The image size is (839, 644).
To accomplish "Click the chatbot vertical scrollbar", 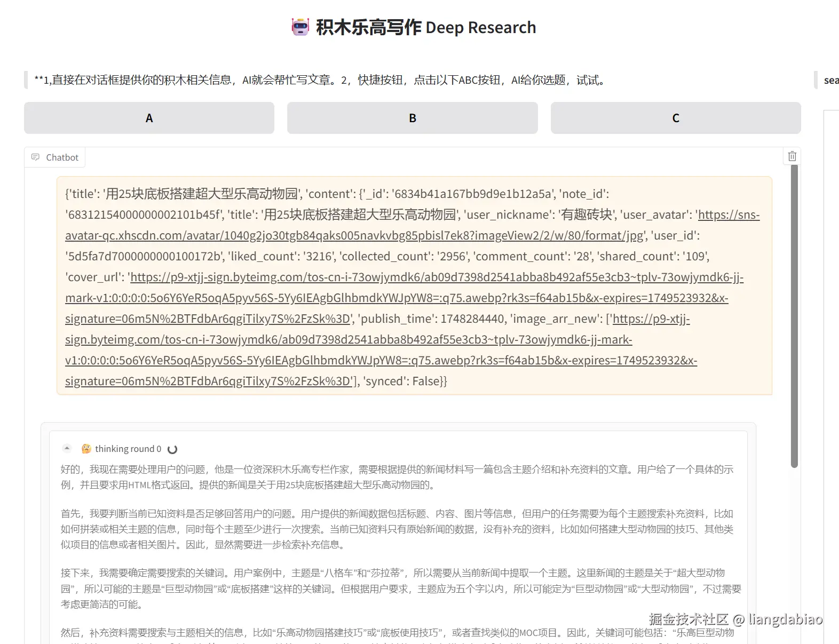I will click(794, 316).
